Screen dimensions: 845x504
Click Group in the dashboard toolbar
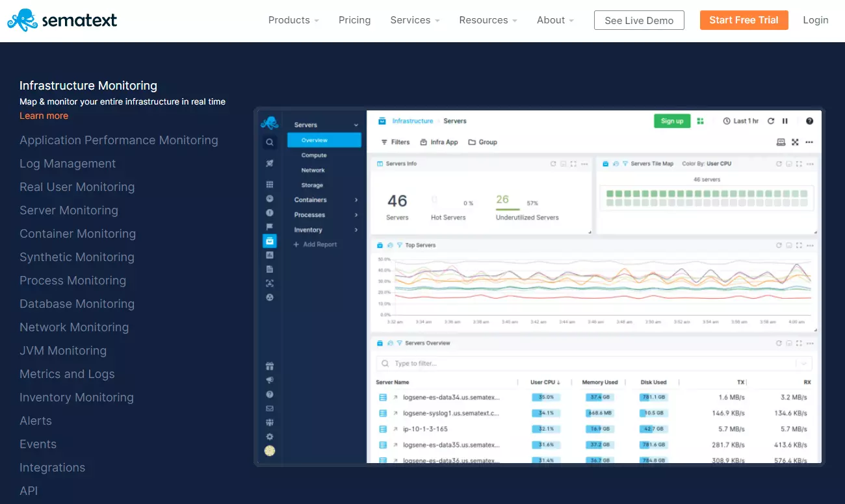482,142
